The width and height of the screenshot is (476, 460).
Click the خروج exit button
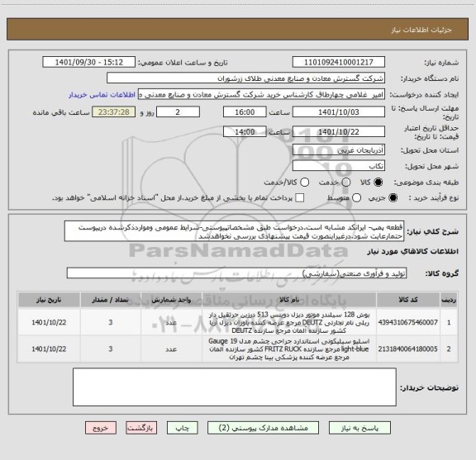(101, 428)
